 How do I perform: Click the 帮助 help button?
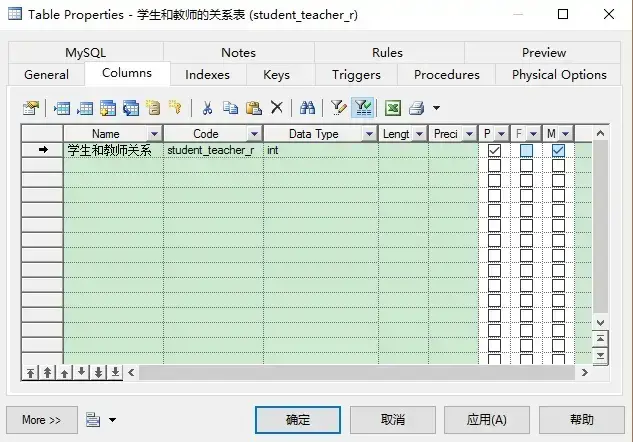pyautogui.click(x=582, y=420)
